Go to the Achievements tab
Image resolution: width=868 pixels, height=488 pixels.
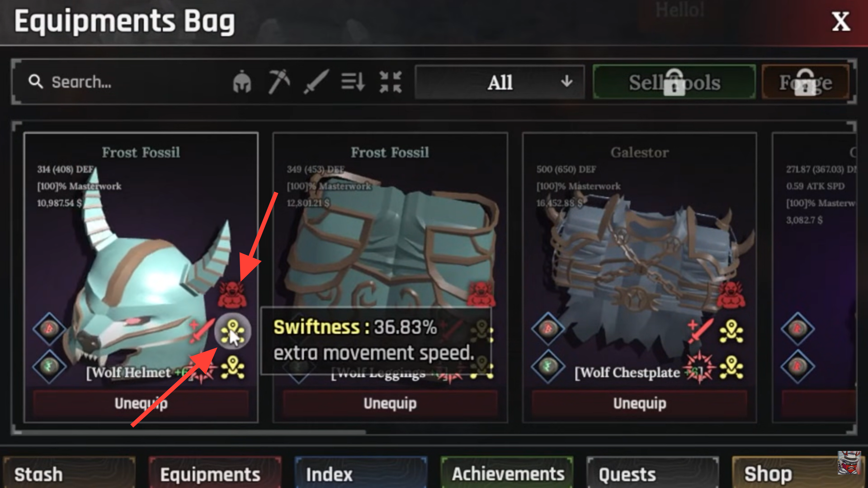(x=507, y=473)
